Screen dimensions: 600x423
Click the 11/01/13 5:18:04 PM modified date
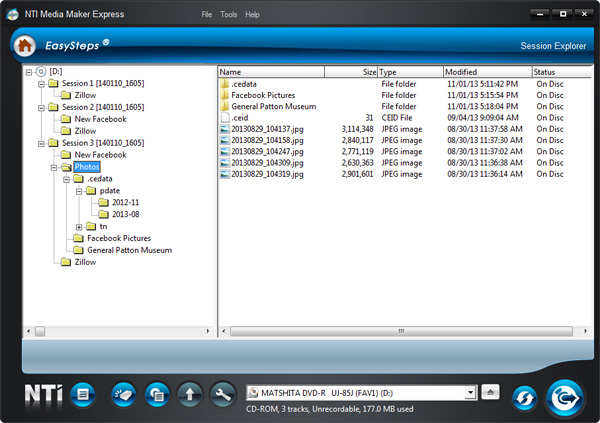tap(483, 106)
